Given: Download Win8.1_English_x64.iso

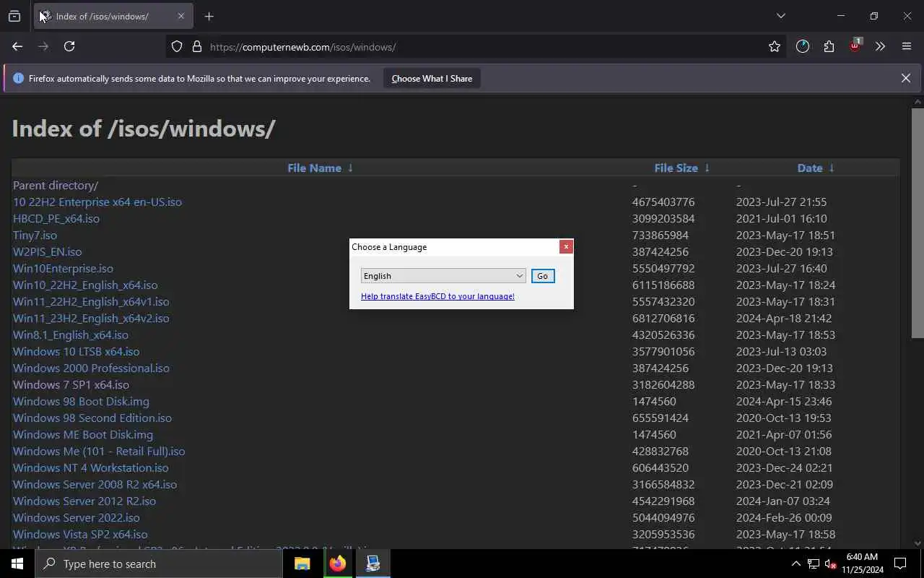Looking at the screenshot, I should (71, 335).
